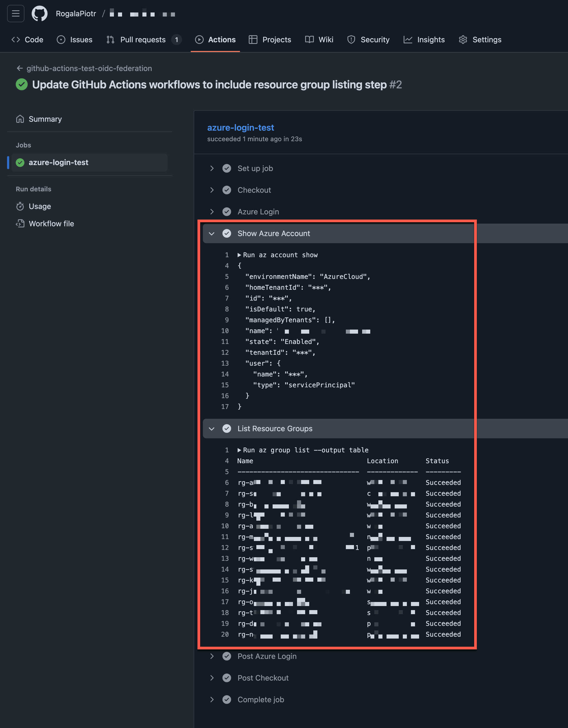Image resolution: width=568 pixels, height=728 pixels.
Task: Click the Wiki book icon
Action: (309, 40)
